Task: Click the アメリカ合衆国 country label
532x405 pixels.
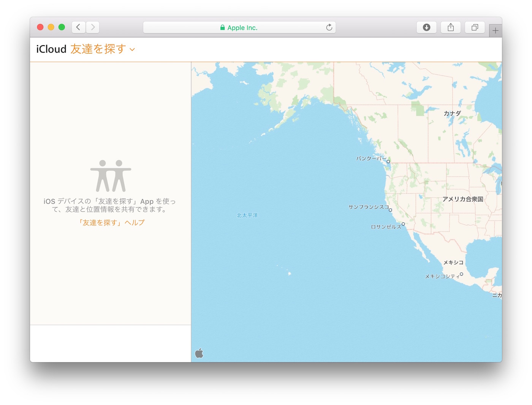Action: (463, 199)
